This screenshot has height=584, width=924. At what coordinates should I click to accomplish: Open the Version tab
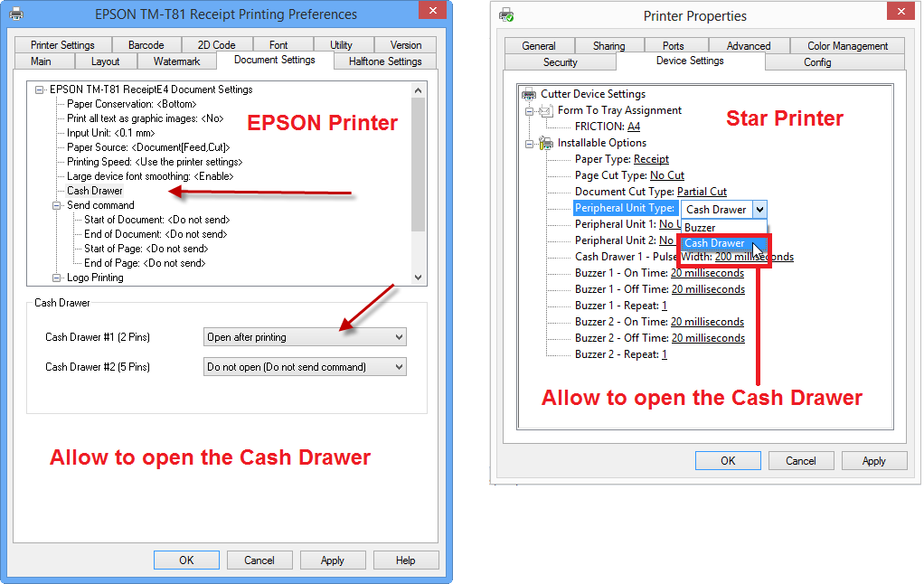click(405, 45)
